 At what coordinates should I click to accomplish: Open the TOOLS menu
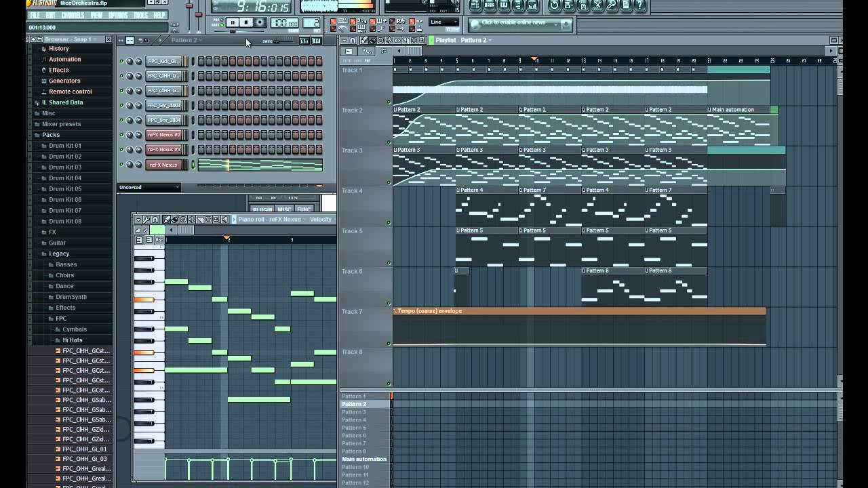(141, 15)
